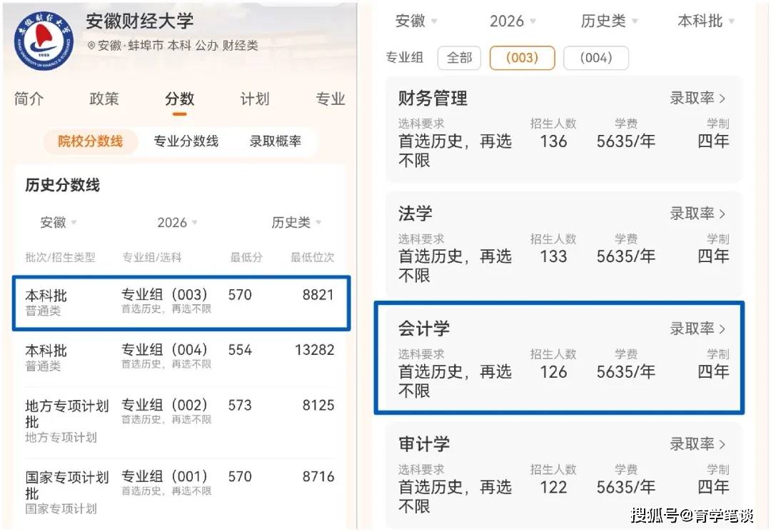Open the 安徽 province dropdown in the score panel
The width and height of the screenshot is (771, 532).
click(x=58, y=223)
